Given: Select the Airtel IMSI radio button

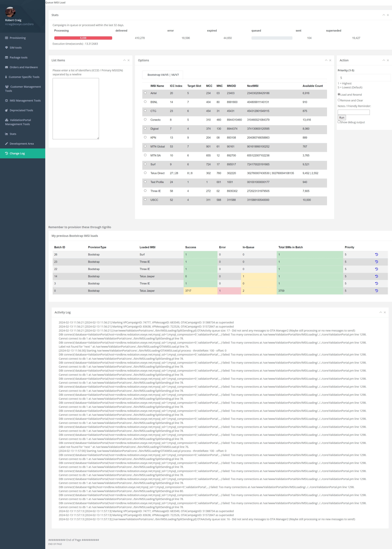Looking at the screenshot, I should [145, 93].
